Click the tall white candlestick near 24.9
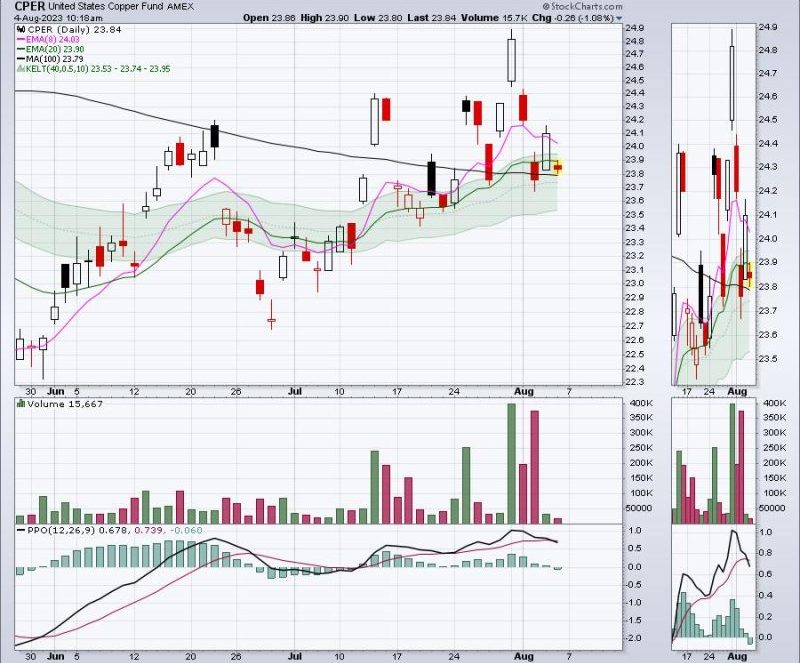Image resolution: width=800 pixels, height=663 pixels. 511,58
